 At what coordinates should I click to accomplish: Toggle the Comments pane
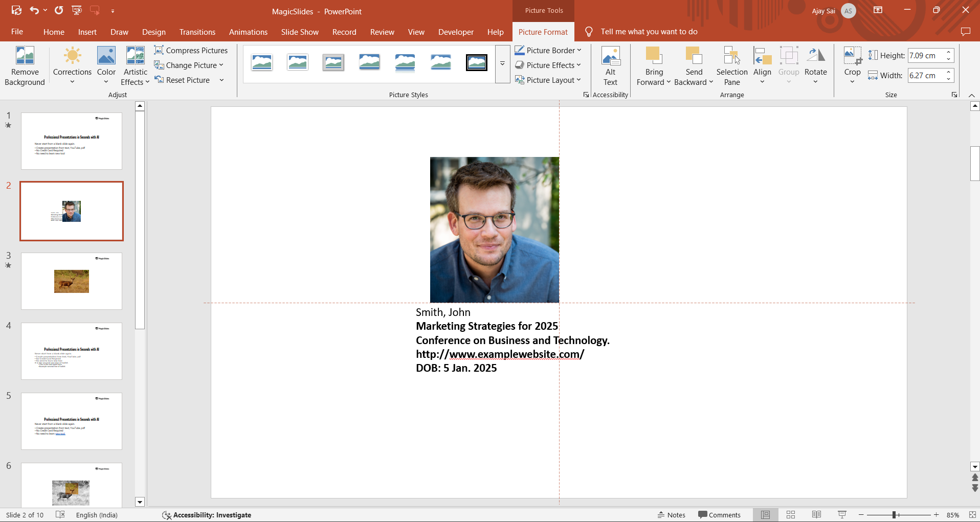719,515
